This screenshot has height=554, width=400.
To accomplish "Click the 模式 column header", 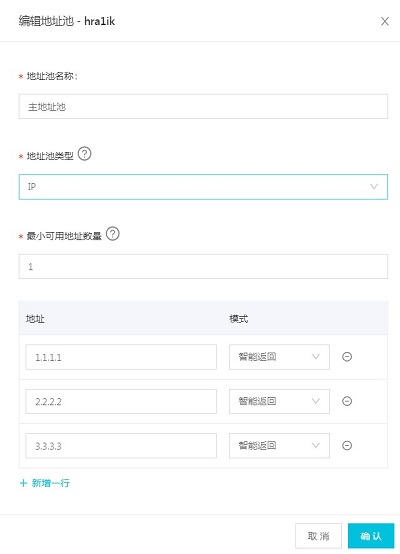I will click(239, 319).
